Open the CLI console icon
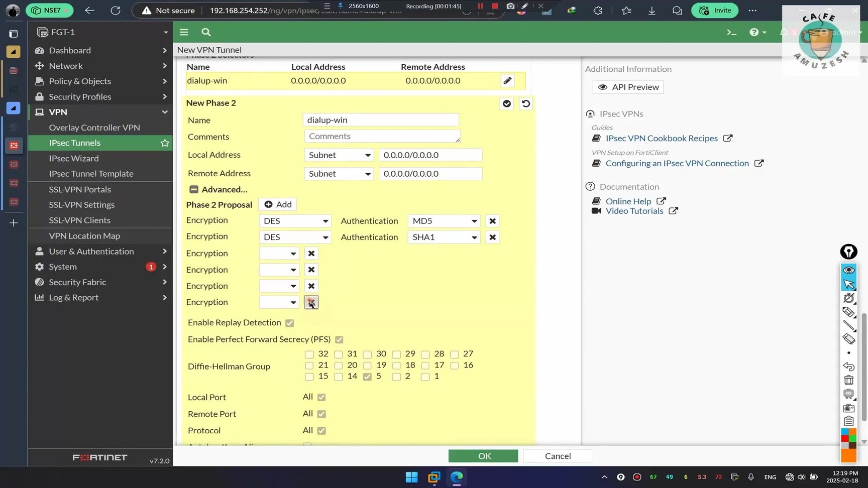The width and height of the screenshot is (868, 488). tap(731, 32)
